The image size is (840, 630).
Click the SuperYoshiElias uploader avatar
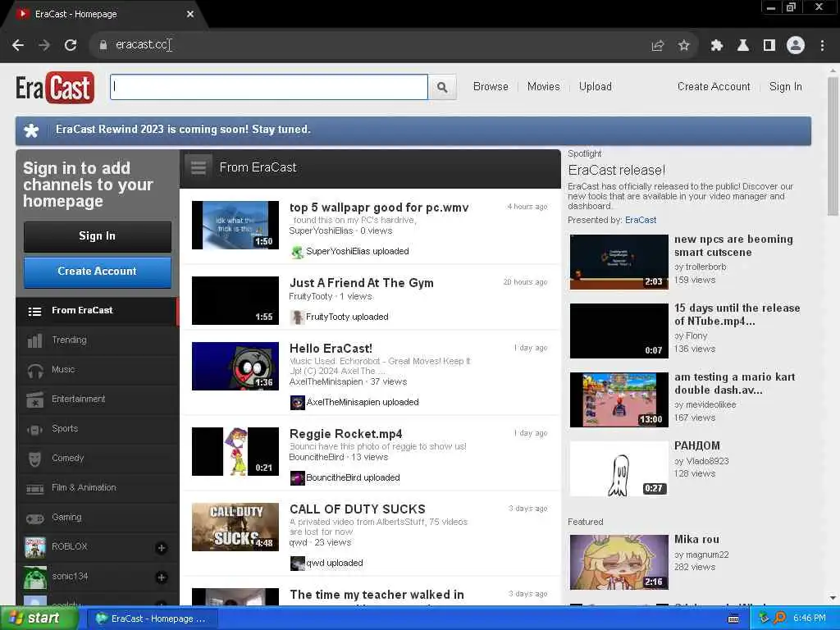pyautogui.click(x=297, y=251)
